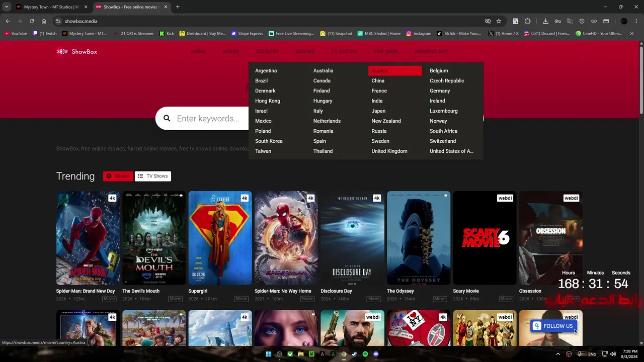Open the Instagram bookmark
The width and height of the screenshot is (644, 362).
tap(419, 34)
